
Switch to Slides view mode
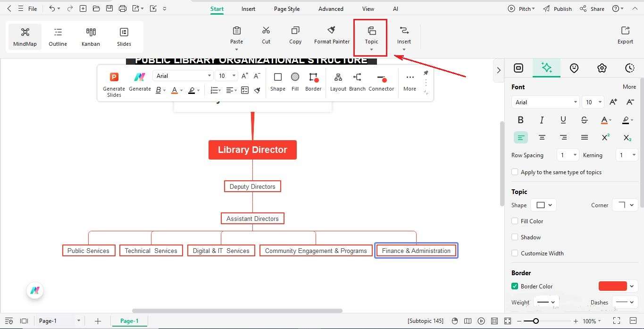[x=124, y=37]
